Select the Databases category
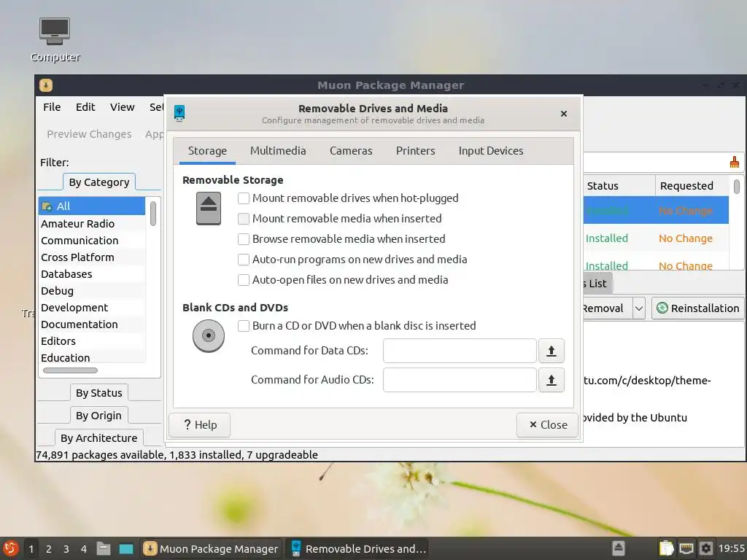This screenshot has width=747, height=560. pyautogui.click(x=91, y=274)
